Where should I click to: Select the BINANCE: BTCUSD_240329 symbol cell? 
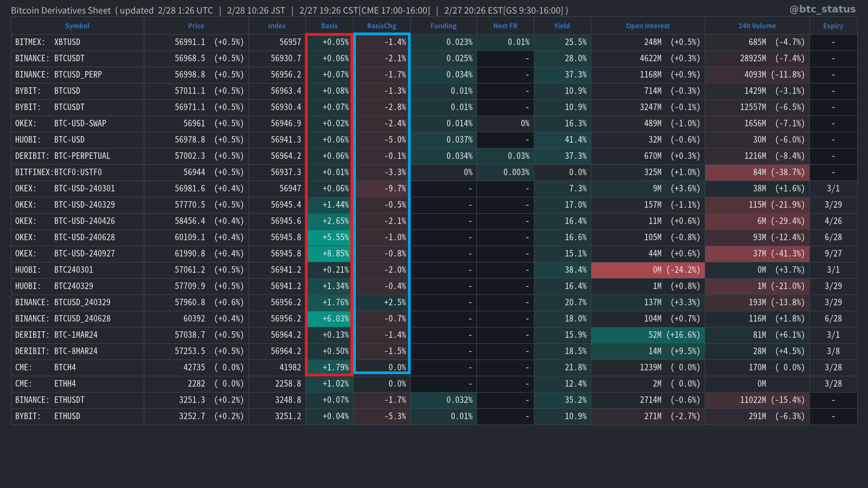pyautogui.click(x=78, y=303)
